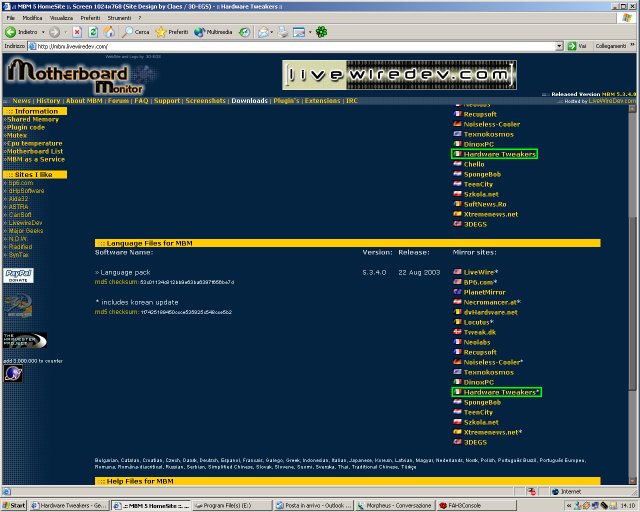Viewport: 640px width, 512px height.
Task: Open the Preferiti favorites star
Action: click(172, 32)
